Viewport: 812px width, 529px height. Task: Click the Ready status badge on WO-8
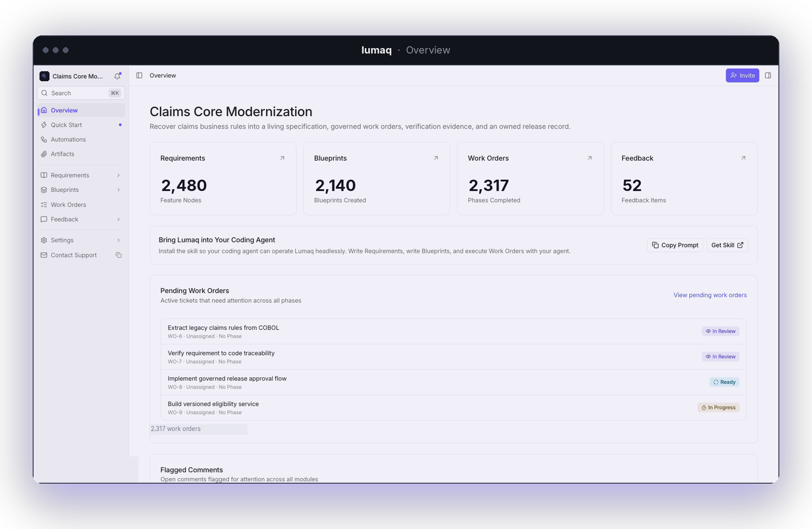click(724, 382)
